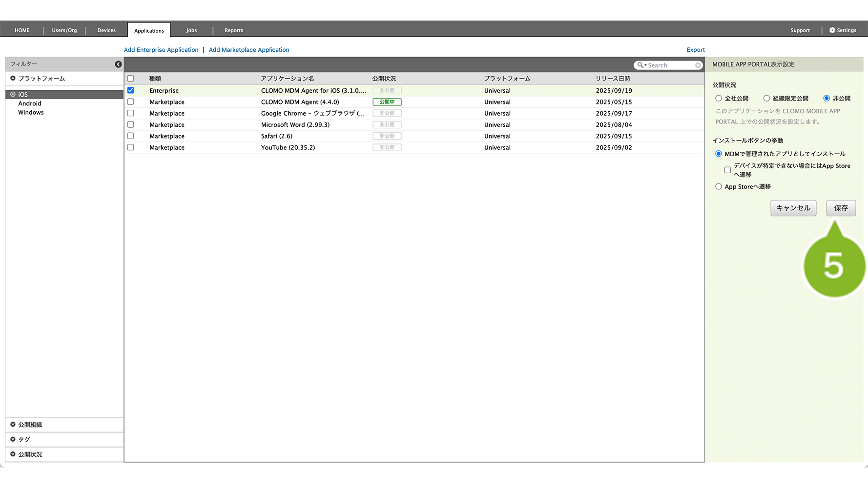Viewport: 868px width, 488px height.
Task: Select the 全社公開 radio button
Action: point(718,99)
